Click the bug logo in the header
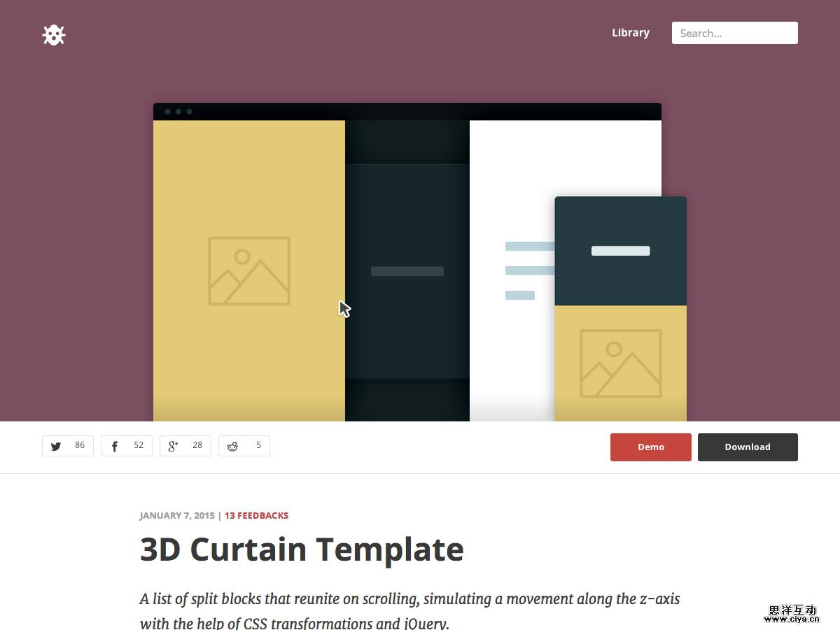Image resolution: width=840 pixels, height=630 pixels. point(54,34)
